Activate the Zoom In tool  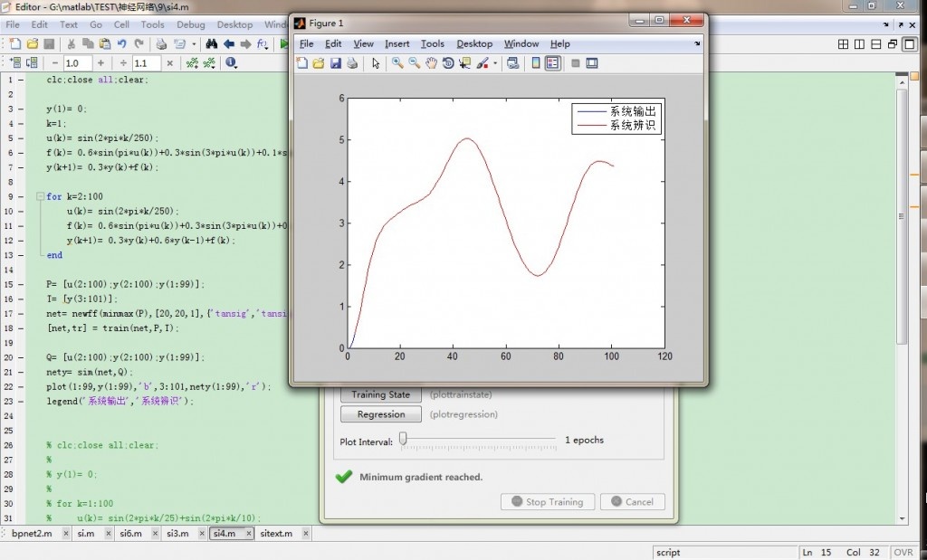pyautogui.click(x=397, y=63)
